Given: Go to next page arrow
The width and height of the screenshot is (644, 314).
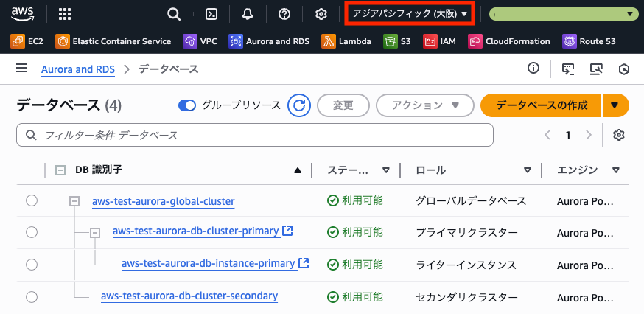Looking at the screenshot, I should pyautogui.click(x=589, y=135).
